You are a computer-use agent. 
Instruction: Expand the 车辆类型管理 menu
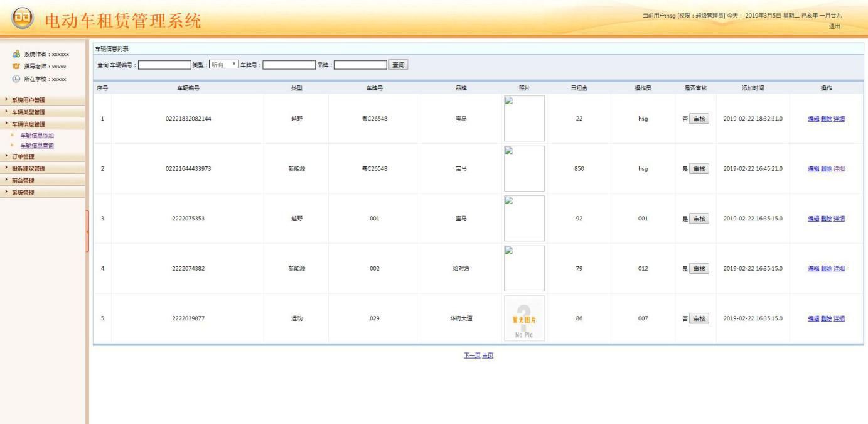tap(42, 112)
